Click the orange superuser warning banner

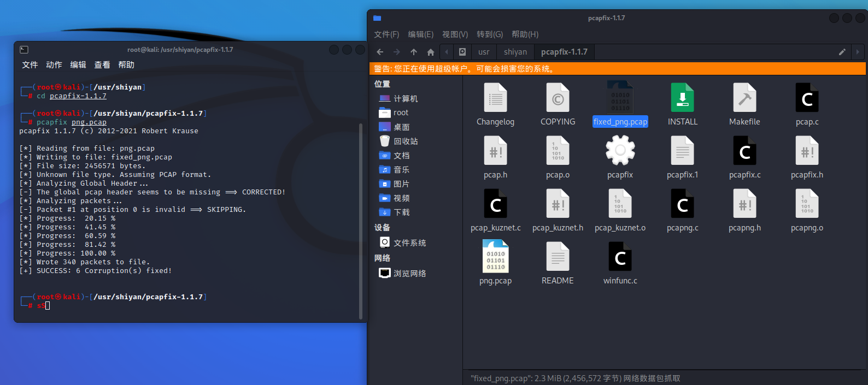(618, 69)
